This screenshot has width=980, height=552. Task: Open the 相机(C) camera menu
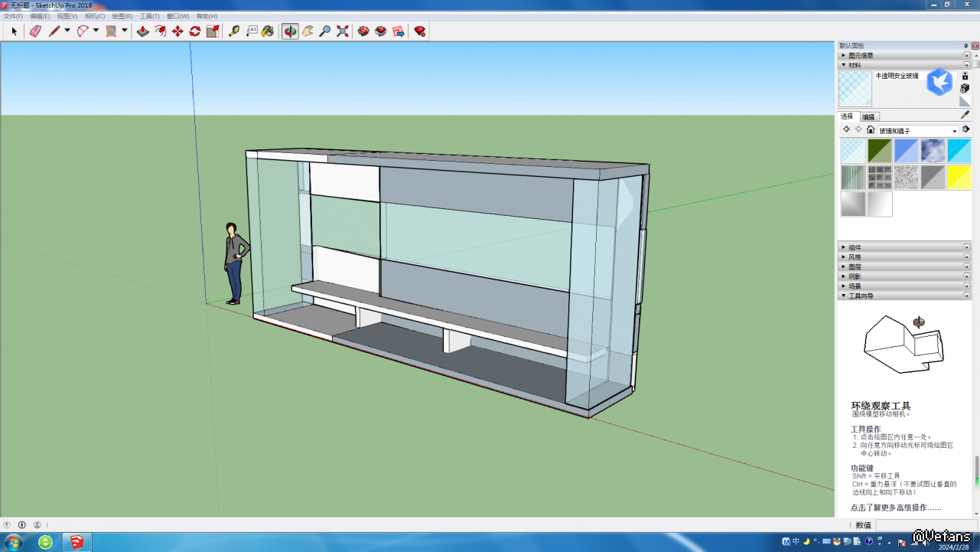coord(95,16)
